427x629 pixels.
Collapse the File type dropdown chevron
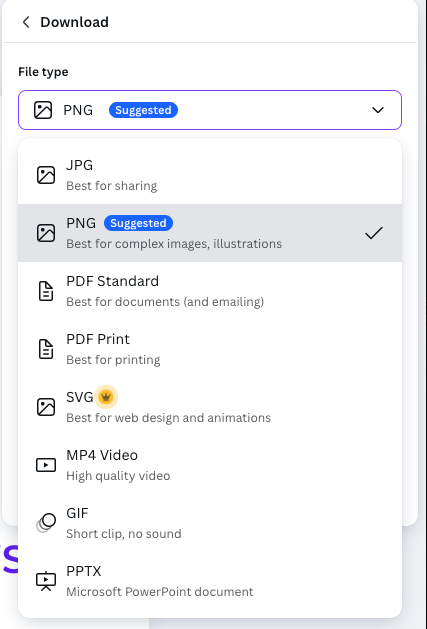click(378, 110)
